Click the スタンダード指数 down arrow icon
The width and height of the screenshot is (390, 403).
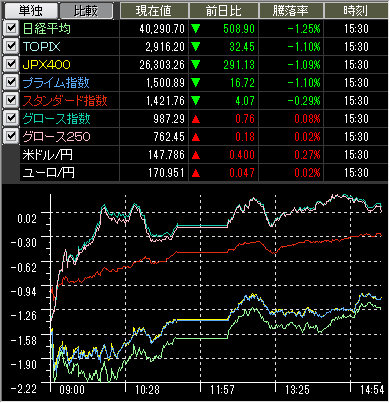click(x=196, y=101)
